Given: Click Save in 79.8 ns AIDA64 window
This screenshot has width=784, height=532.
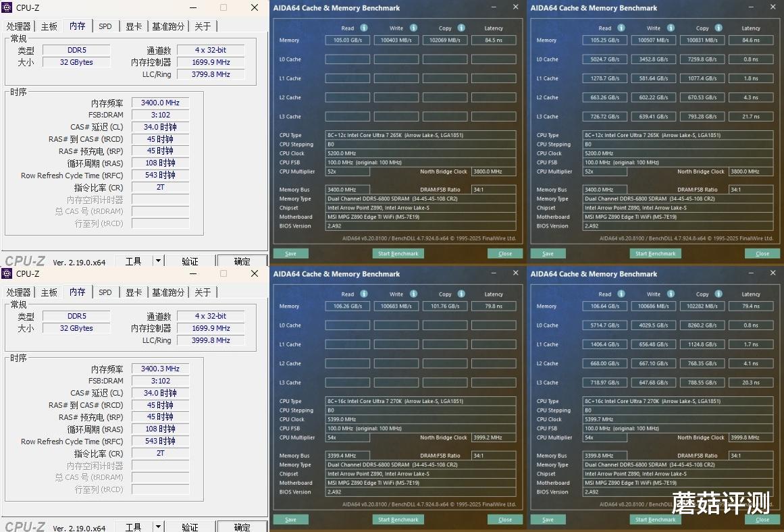Looking at the screenshot, I should [x=290, y=519].
